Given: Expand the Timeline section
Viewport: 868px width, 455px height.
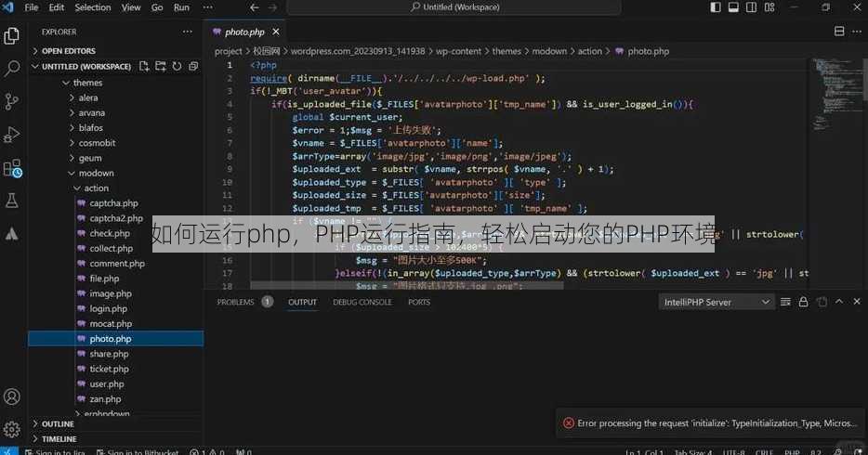Looking at the screenshot, I should click(x=115, y=439).
